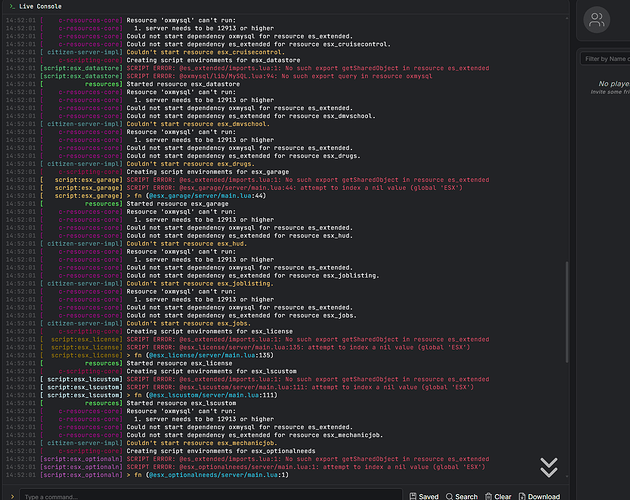Select 'Creating script environments for esx_optionalneeds' line

[221, 451]
